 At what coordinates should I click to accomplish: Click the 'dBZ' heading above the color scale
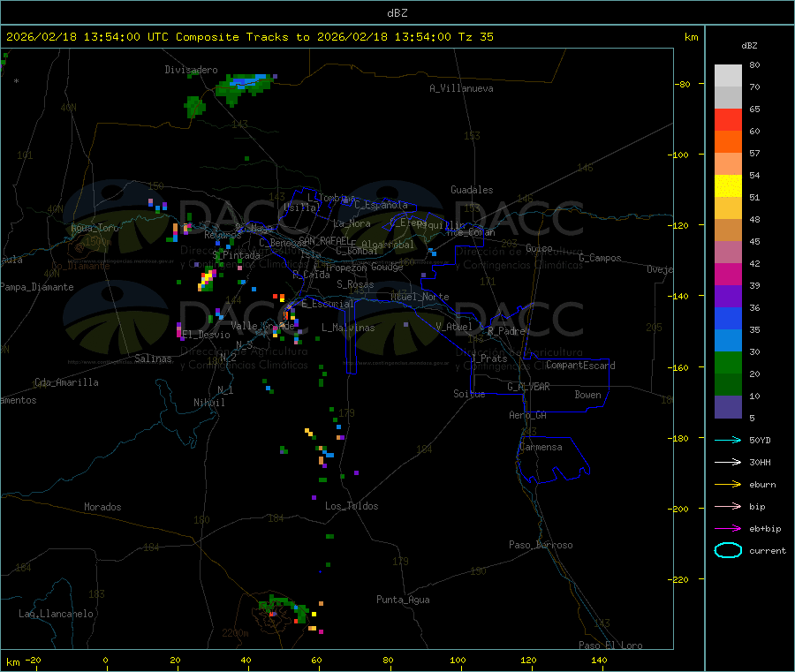(x=749, y=46)
